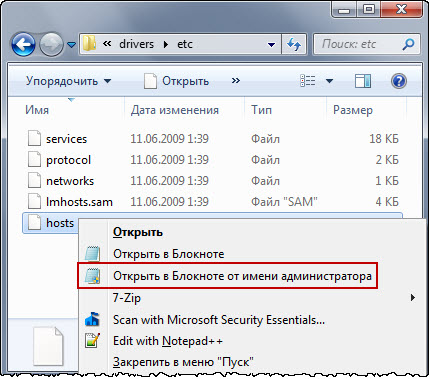Click the networks file icon
Viewport: 430px width, 379px height.
[x=34, y=180]
